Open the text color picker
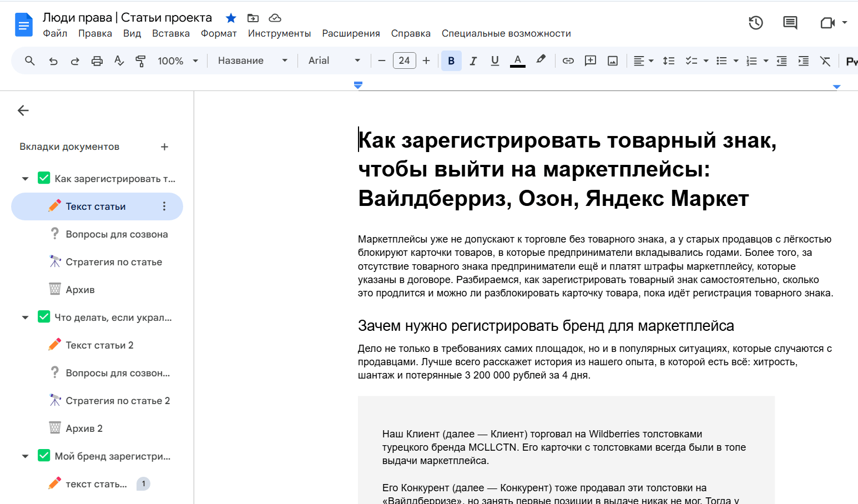The width and height of the screenshot is (858, 504). [517, 61]
